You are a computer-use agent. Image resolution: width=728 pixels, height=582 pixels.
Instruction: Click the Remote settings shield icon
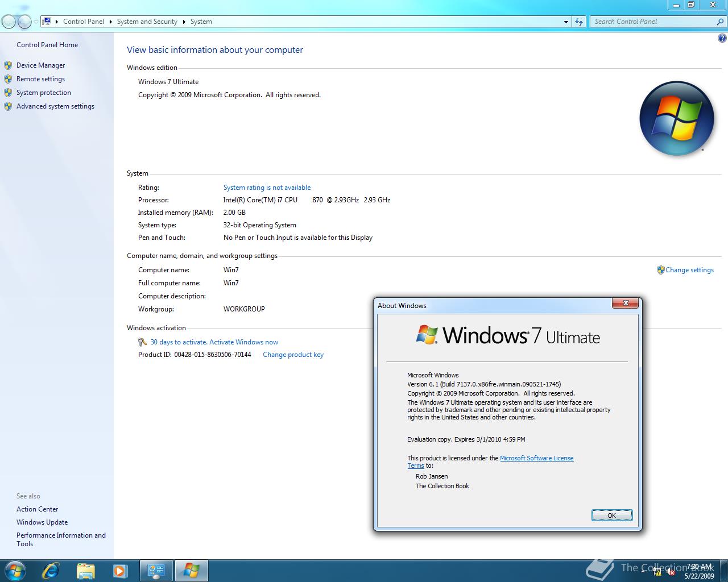coord(8,79)
